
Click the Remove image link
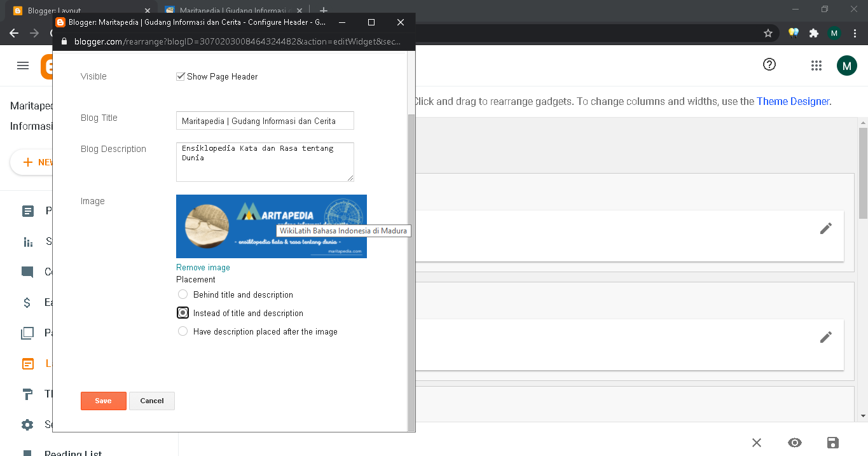(x=203, y=267)
